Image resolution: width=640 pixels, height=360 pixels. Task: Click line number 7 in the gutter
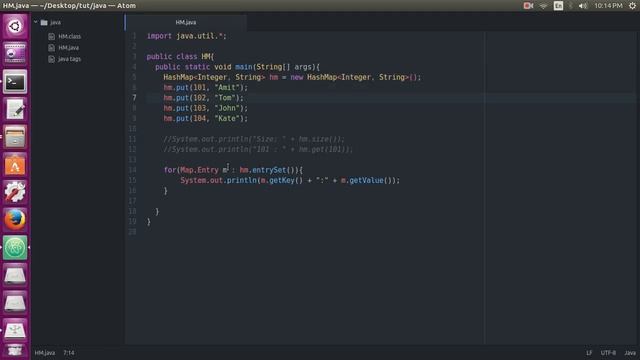(x=134, y=98)
